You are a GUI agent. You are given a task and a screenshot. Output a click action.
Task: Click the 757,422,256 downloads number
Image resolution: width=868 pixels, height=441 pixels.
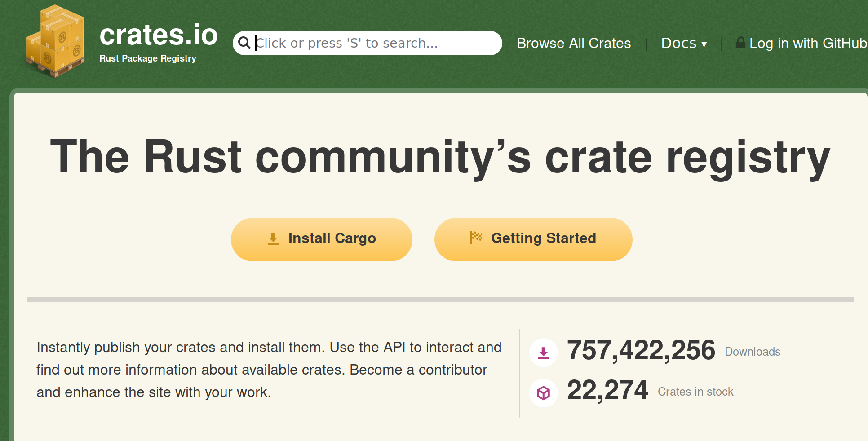pos(641,350)
